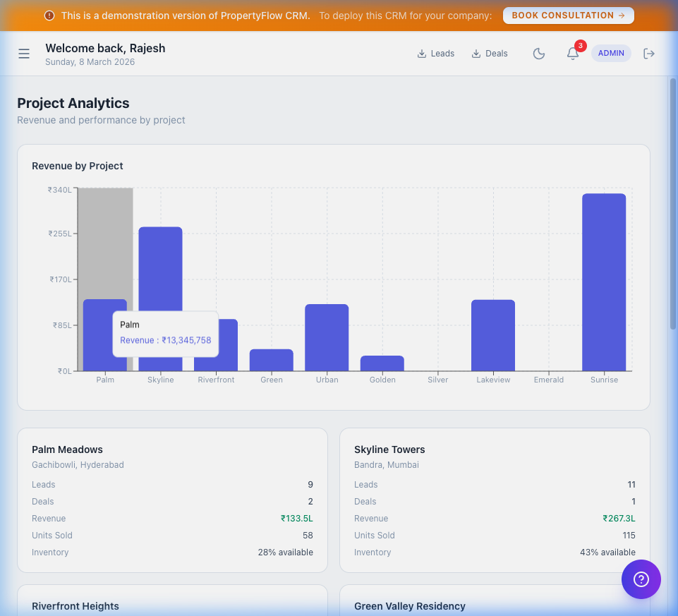
Task: Click the red notification badge showing 3
Action: pyautogui.click(x=580, y=45)
